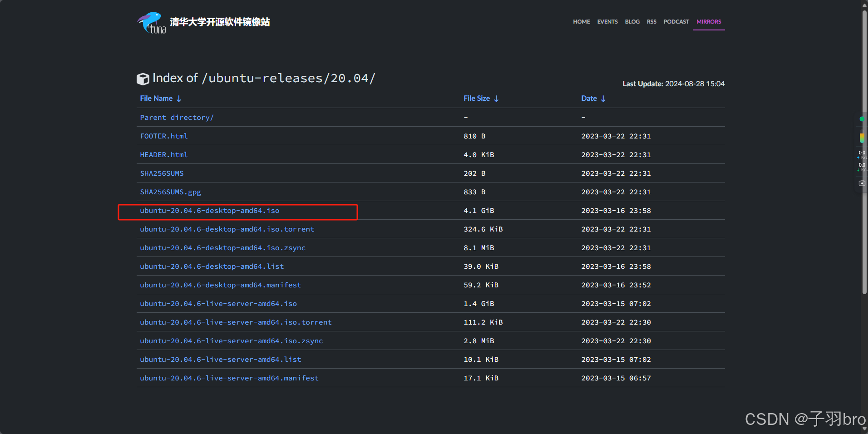Click the Date sort arrow
This screenshot has height=434, width=868.
(x=603, y=99)
